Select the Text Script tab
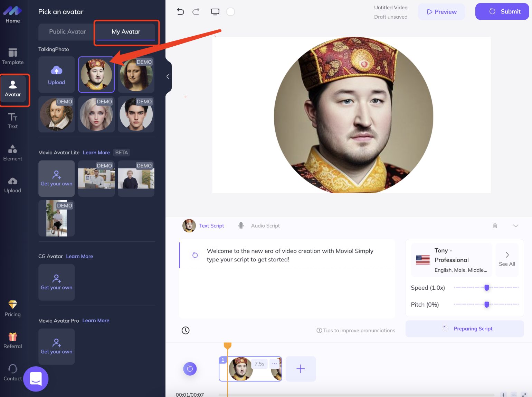 [211, 225]
